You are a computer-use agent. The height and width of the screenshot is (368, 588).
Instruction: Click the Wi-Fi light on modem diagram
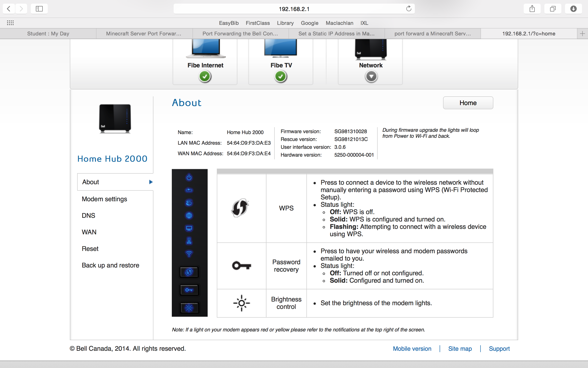coord(189,254)
